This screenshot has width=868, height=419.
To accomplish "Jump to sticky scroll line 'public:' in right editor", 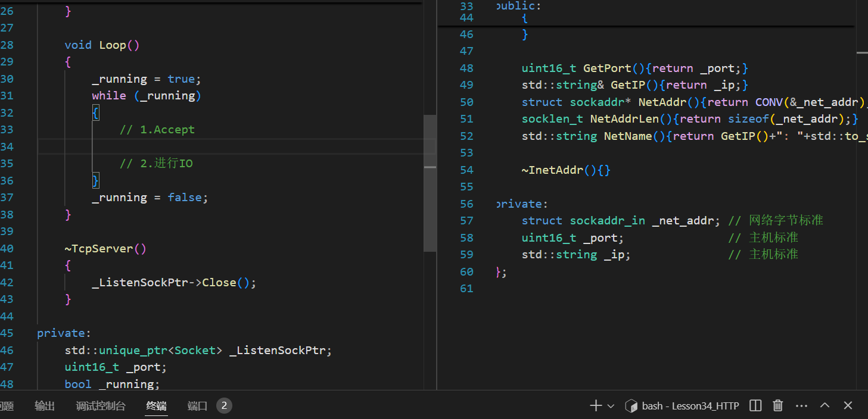I will pos(518,6).
